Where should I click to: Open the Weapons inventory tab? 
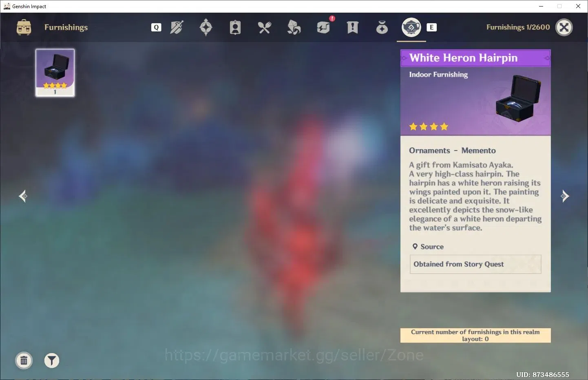pyautogui.click(x=177, y=27)
